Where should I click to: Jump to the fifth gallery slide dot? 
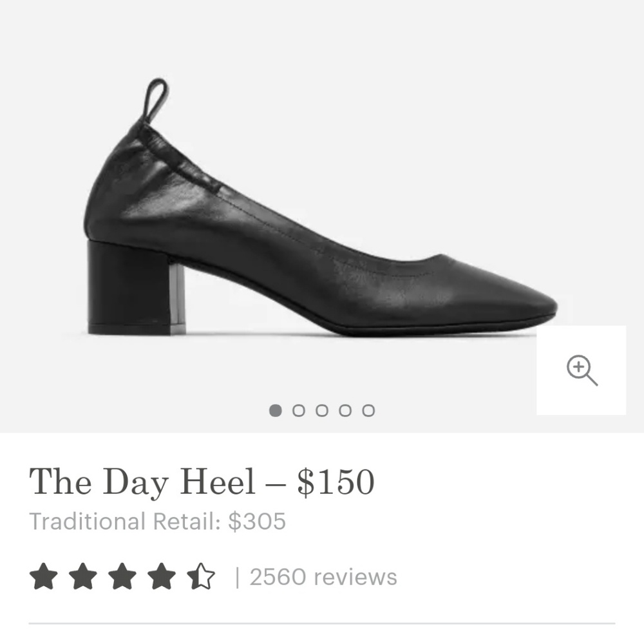(368, 410)
